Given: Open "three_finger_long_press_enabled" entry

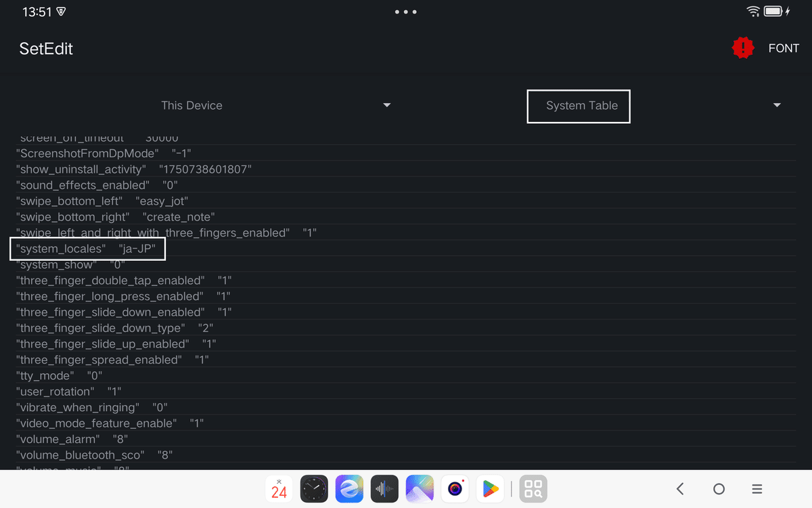Looking at the screenshot, I should point(406,297).
